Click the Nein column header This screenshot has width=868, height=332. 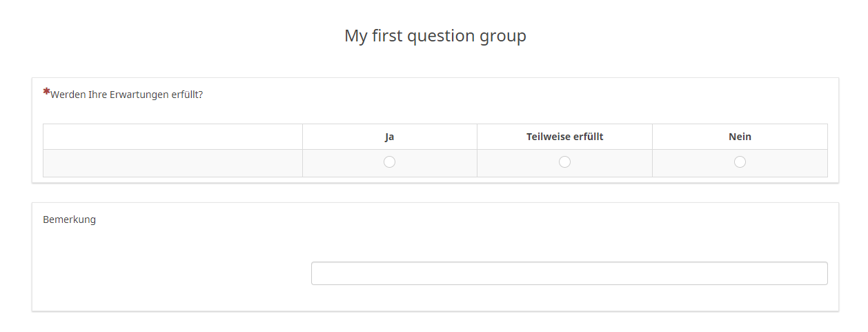coord(740,137)
